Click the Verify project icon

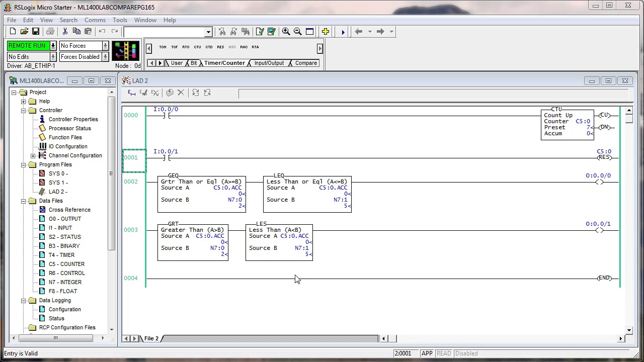click(x=272, y=32)
